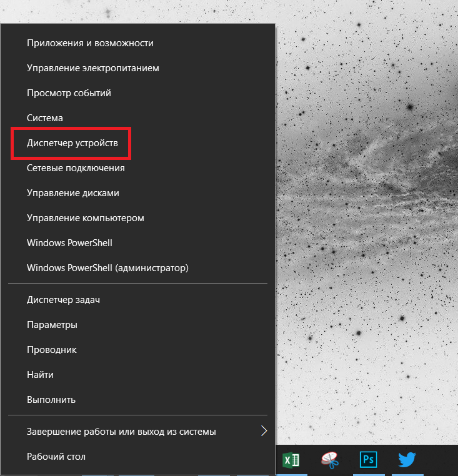This screenshot has height=476, width=458.
Task: Open the Выполнить dialog
Action: [x=137, y=400]
